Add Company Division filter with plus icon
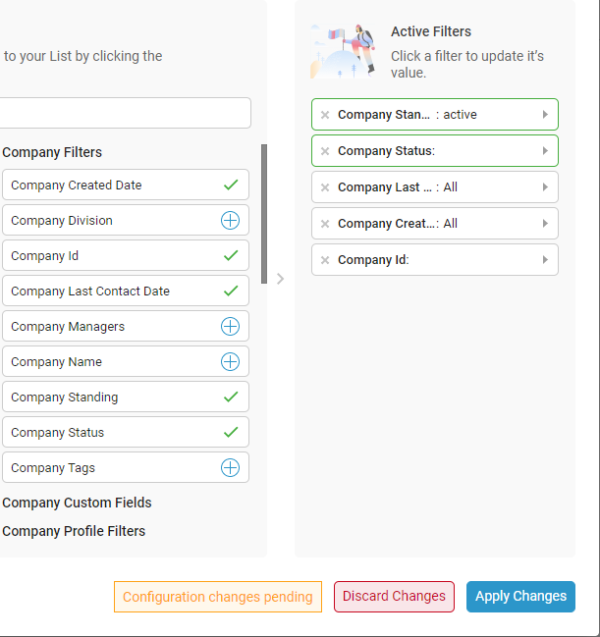The image size is (600, 637). point(230,221)
